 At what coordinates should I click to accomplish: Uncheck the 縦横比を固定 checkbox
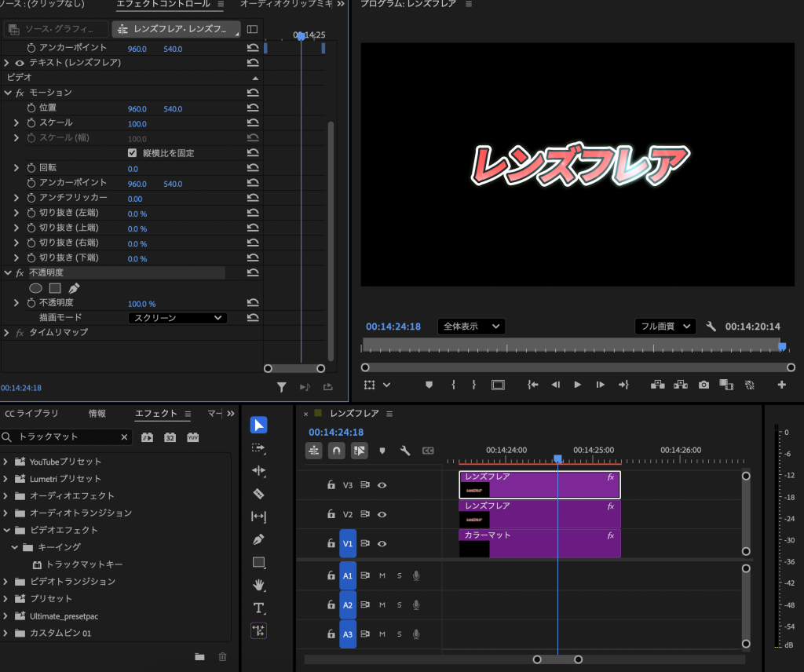(132, 153)
